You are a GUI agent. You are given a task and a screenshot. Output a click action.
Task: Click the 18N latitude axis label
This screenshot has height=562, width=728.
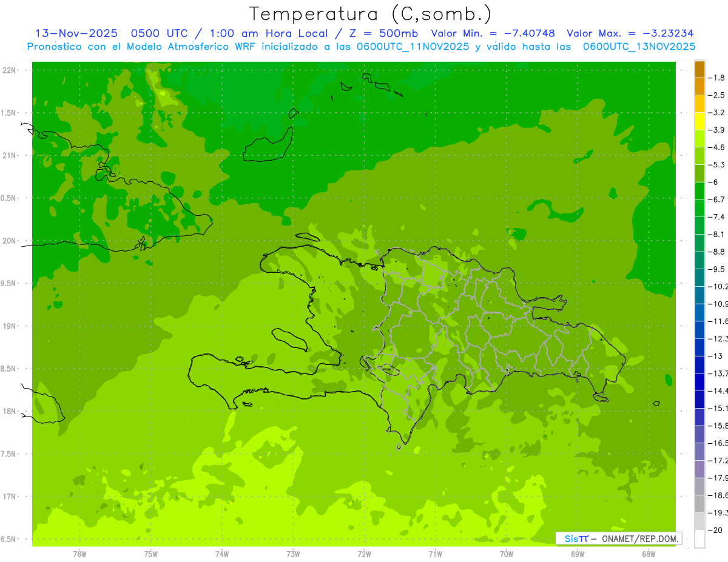point(9,411)
